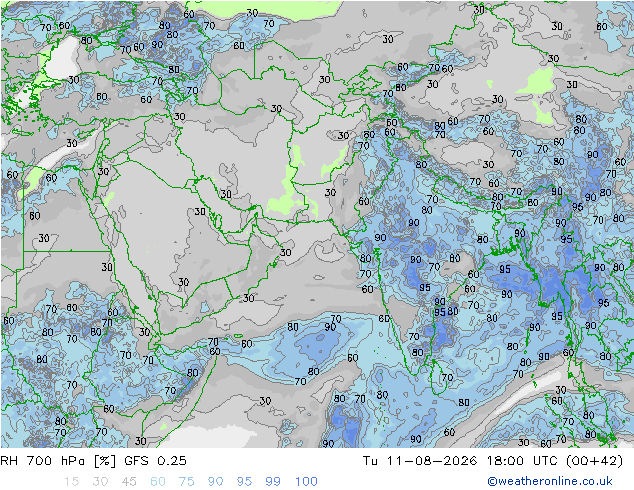Click the 45 legend scale value

[129, 481]
